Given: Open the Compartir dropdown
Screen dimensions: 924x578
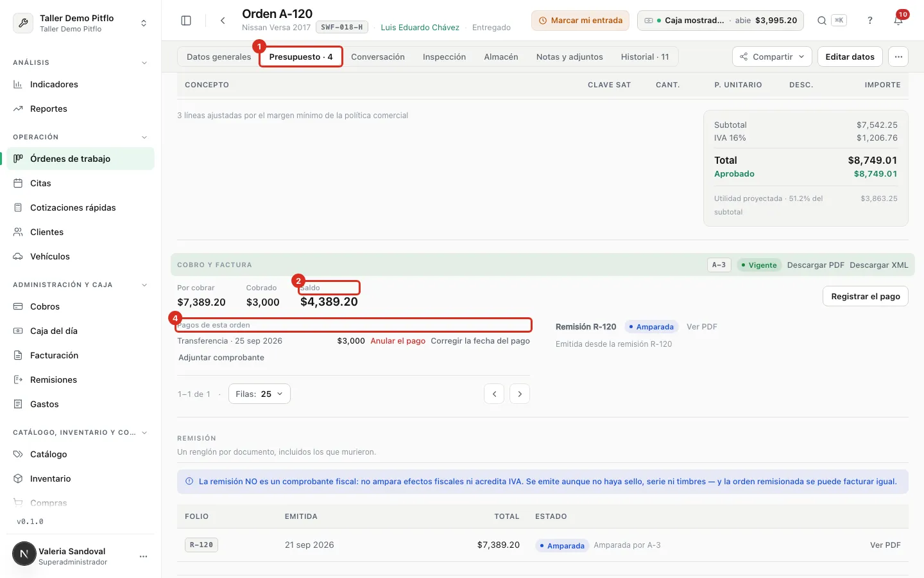Looking at the screenshot, I should (x=772, y=57).
